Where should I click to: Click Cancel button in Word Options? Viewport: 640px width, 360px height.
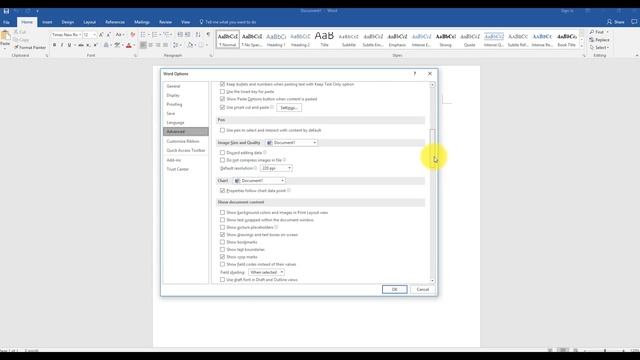pyautogui.click(x=422, y=289)
